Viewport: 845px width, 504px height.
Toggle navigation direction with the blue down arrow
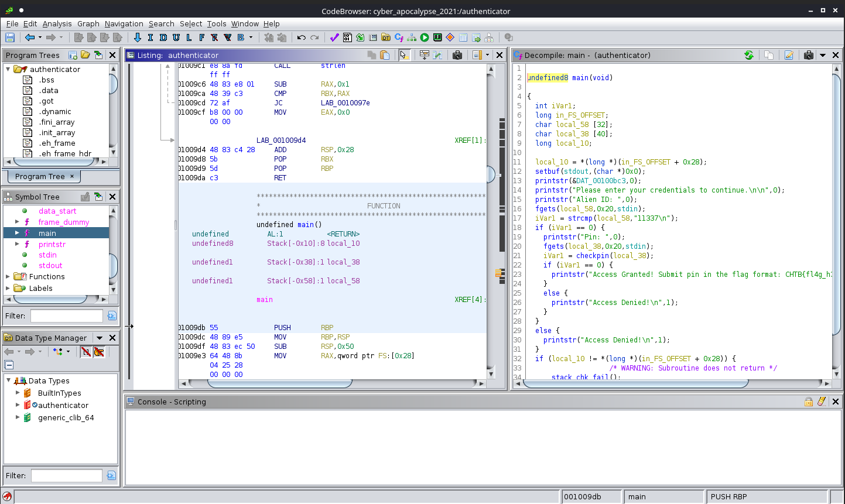138,37
